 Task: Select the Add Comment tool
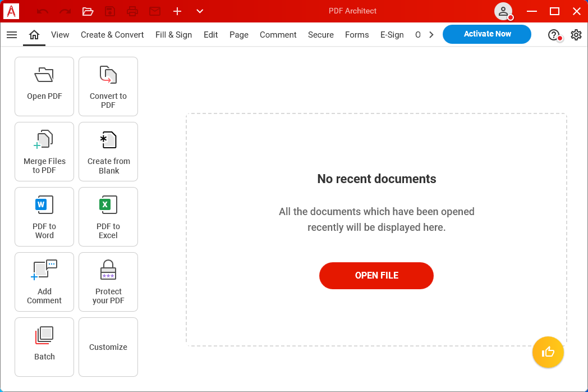pyautogui.click(x=44, y=282)
